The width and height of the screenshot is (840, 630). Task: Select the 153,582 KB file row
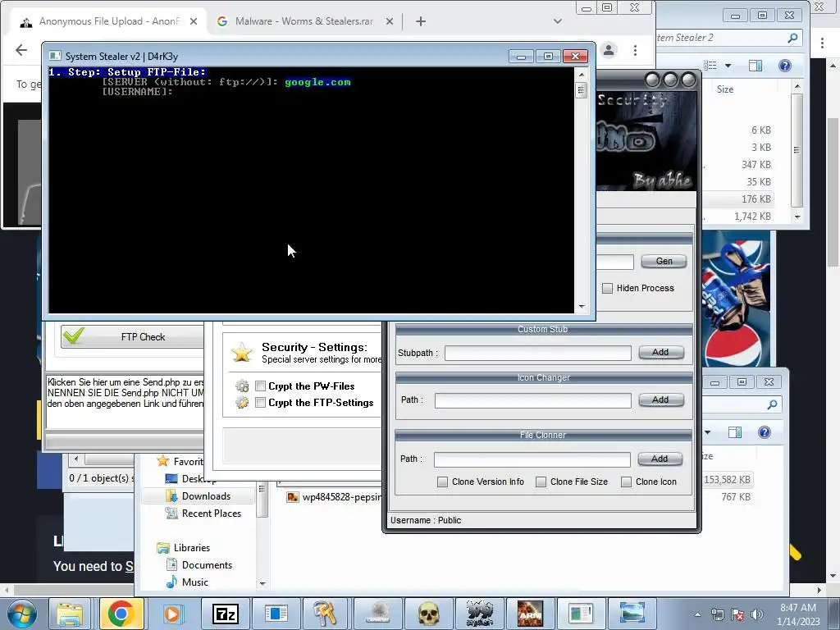[x=728, y=479]
